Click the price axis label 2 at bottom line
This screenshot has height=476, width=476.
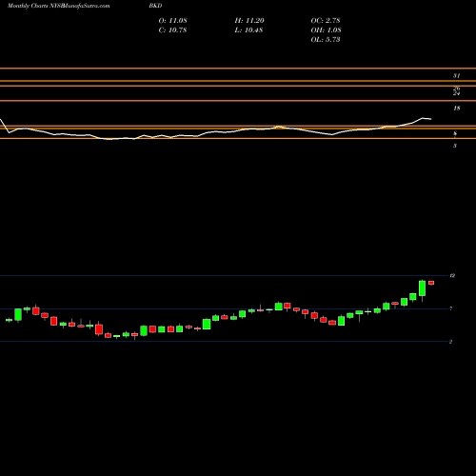pos(450,342)
